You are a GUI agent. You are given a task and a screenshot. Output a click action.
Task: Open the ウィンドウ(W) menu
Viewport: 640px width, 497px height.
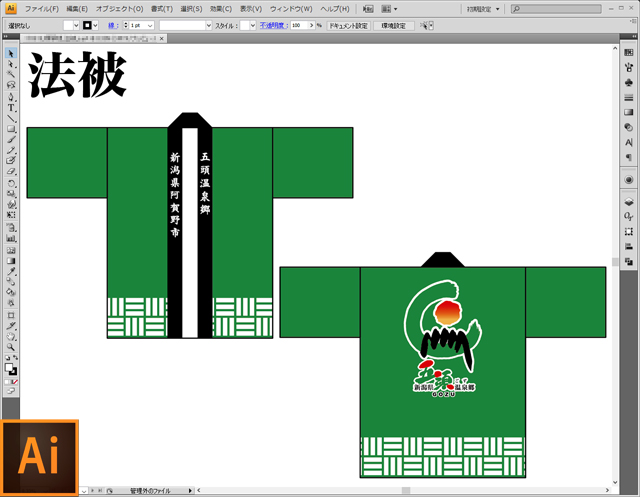coord(291,9)
